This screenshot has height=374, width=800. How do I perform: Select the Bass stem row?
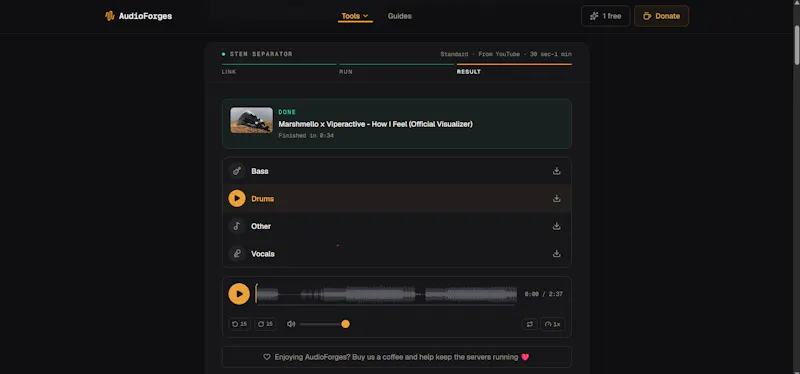[x=397, y=171]
